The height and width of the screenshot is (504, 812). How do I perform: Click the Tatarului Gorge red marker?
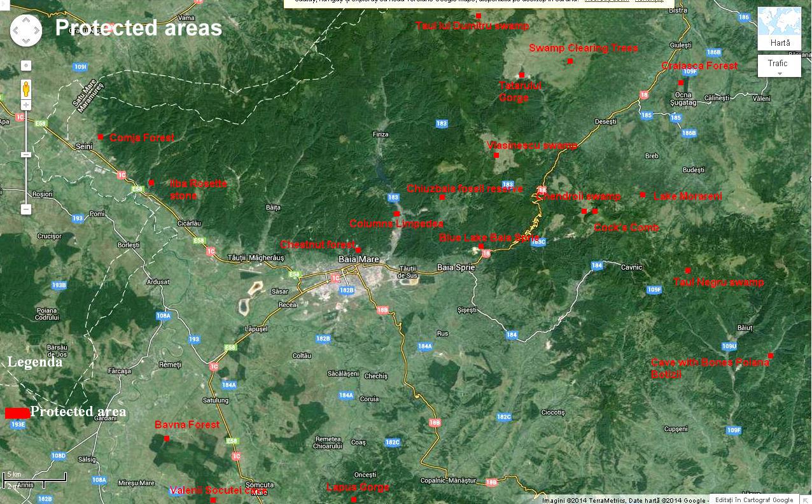click(x=521, y=75)
